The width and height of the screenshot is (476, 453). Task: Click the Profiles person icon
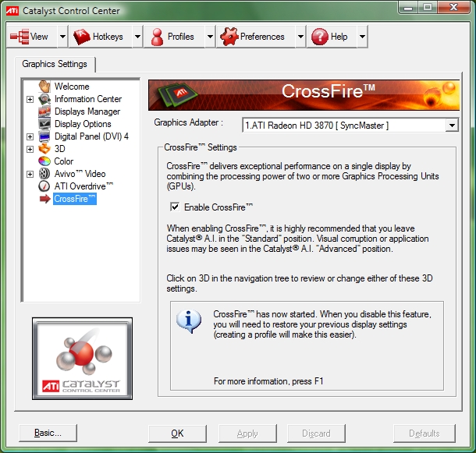[157, 37]
